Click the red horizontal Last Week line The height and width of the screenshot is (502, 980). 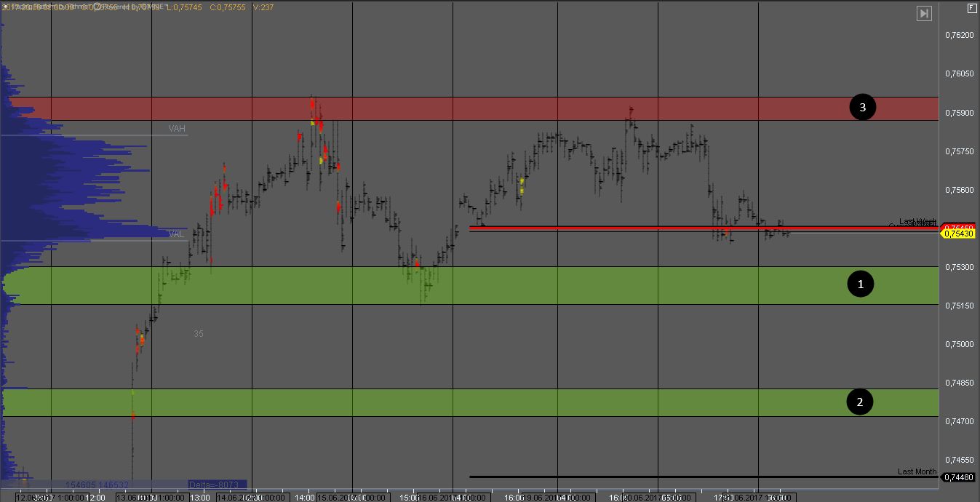(x=655, y=228)
